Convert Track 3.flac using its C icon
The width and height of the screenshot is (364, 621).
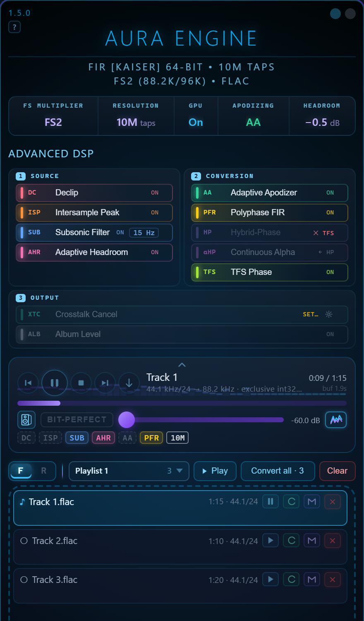(x=291, y=579)
